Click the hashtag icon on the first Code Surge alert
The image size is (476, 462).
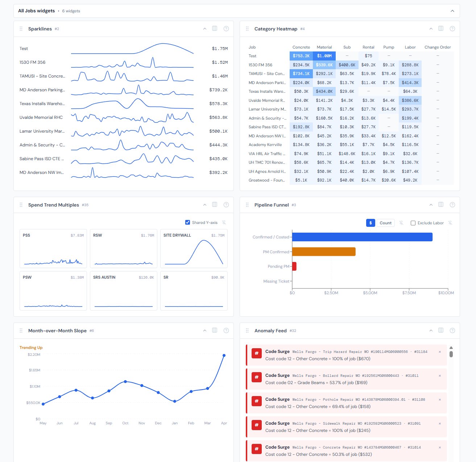point(257,353)
